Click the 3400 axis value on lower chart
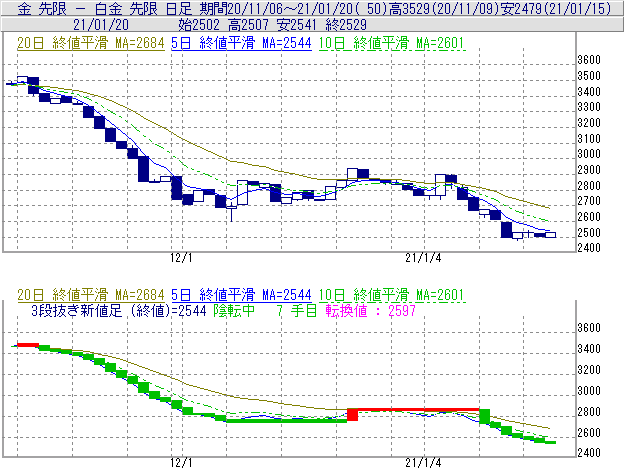 tap(589, 348)
